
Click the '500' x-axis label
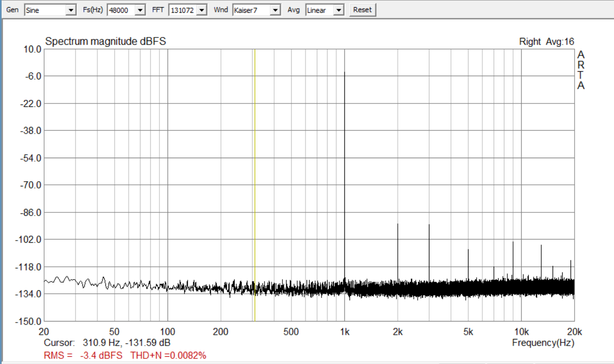tap(291, 332)
